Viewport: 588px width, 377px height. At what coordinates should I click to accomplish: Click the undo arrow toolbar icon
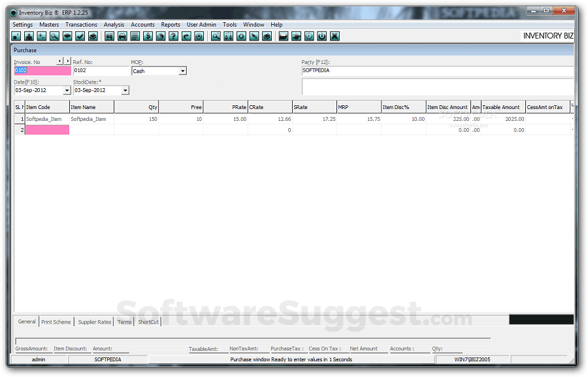point(185,36)
